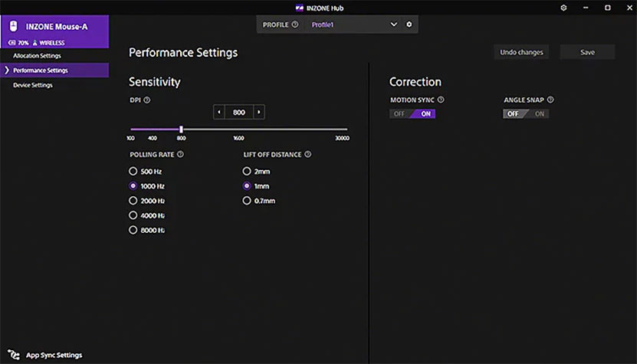Screen dimensions: 637x364
Task: Open Motion Sync help icon
Action: pyautogui.click(x=441, y=100)
